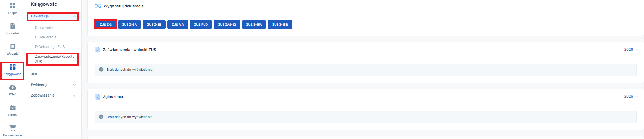This screenshot has height=139, width=644.
Task: Open the Firma briefcase icon
Action: tap(13, 108)
